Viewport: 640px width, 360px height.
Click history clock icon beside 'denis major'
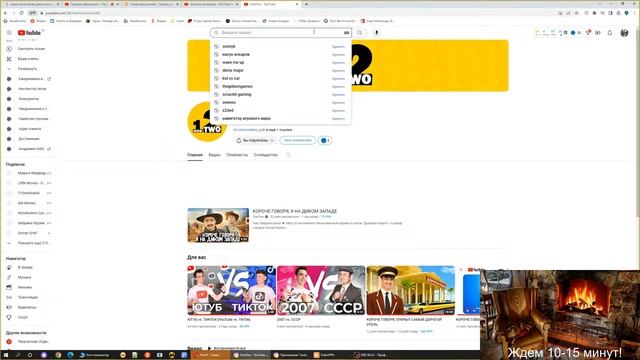pyautogui.click(x=216, y=70)
